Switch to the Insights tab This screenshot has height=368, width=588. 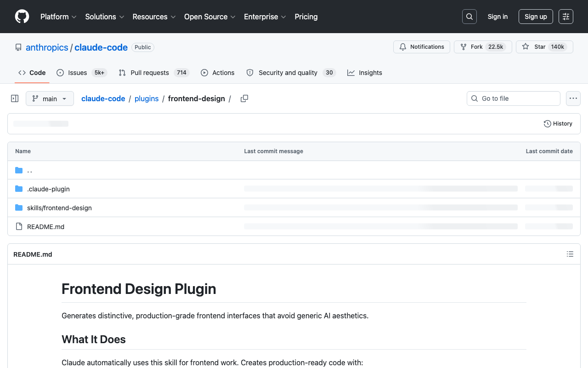click(365, 73)
